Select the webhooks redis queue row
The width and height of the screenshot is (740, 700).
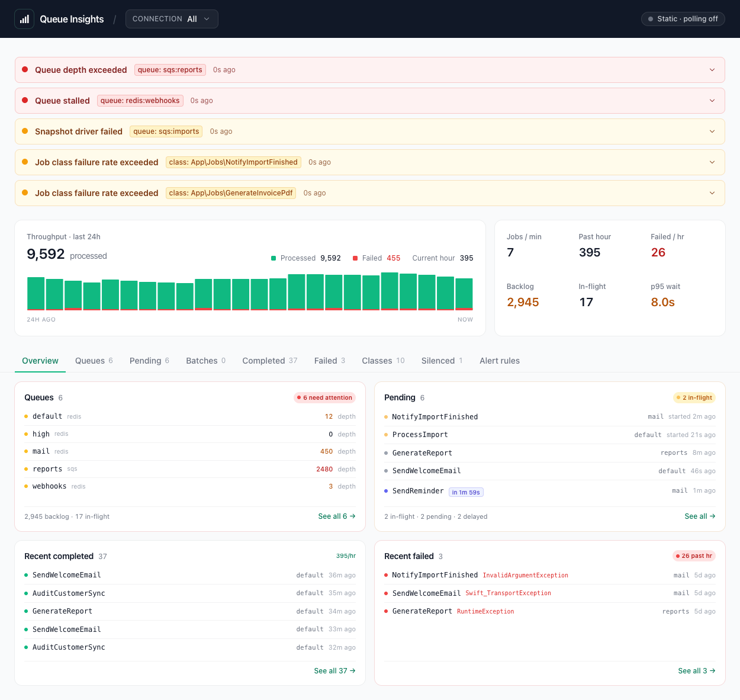click(x=190, y=486)
